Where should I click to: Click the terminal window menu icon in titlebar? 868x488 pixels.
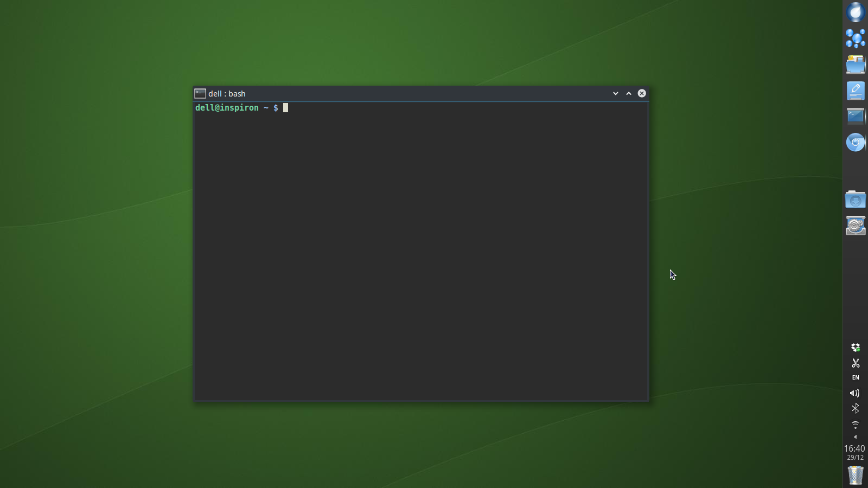[x=200, y=93]
